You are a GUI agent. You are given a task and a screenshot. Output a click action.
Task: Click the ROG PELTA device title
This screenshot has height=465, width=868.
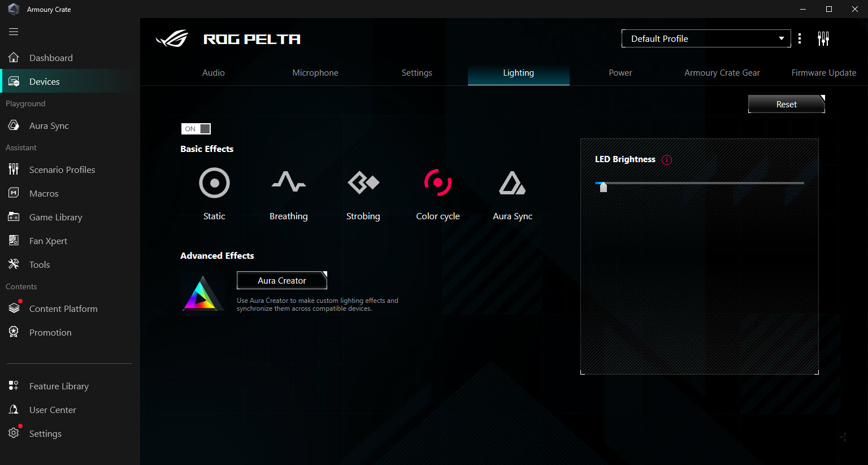click(x=252, y=39)
